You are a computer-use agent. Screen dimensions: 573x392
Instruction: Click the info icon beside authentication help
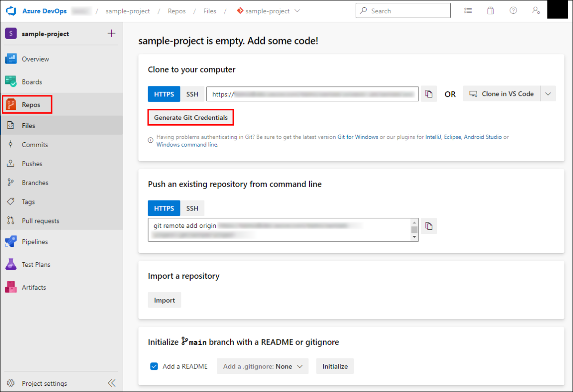tap(150, 140)
